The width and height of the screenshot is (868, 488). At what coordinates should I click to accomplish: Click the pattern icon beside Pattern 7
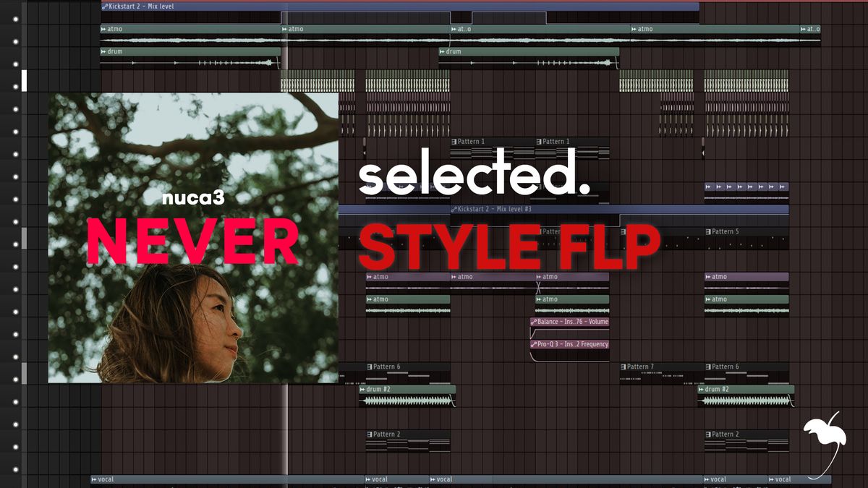point(624,367)
